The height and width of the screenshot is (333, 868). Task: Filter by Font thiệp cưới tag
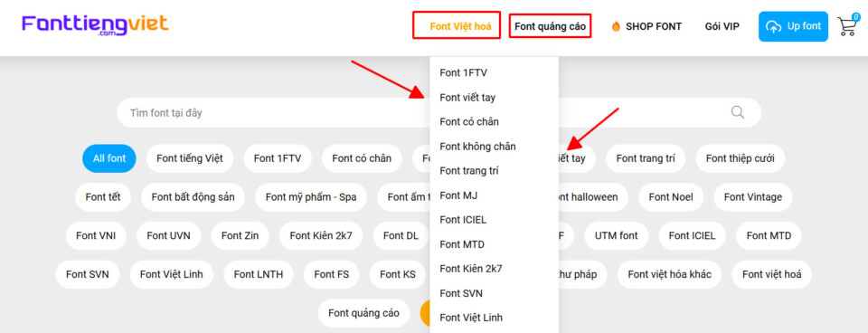(x=741, y=158)
